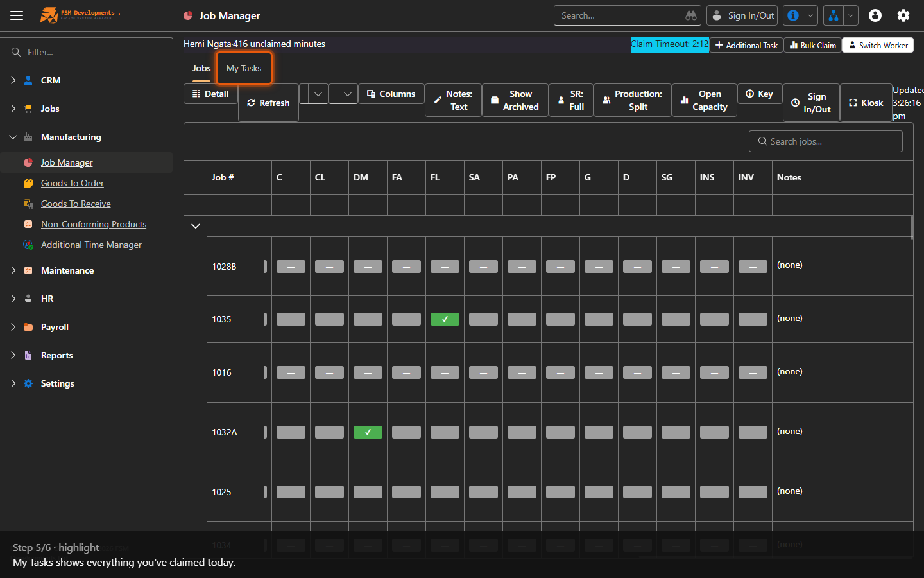Viewport: 924px width, 578px height.
Task: Expand the Maintenance section
Action: click(x=13, y=270)
